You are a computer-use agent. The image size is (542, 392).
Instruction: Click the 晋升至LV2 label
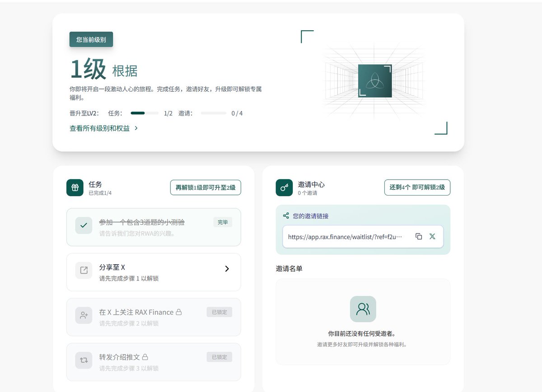[84, 113]
